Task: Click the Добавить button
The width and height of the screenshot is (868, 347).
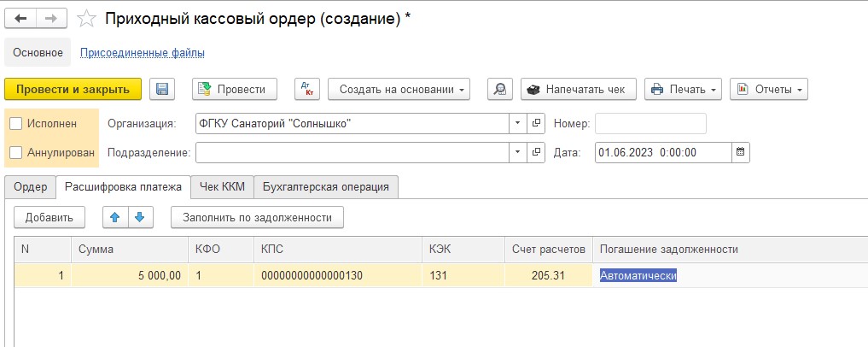Action: pos(50,217)
